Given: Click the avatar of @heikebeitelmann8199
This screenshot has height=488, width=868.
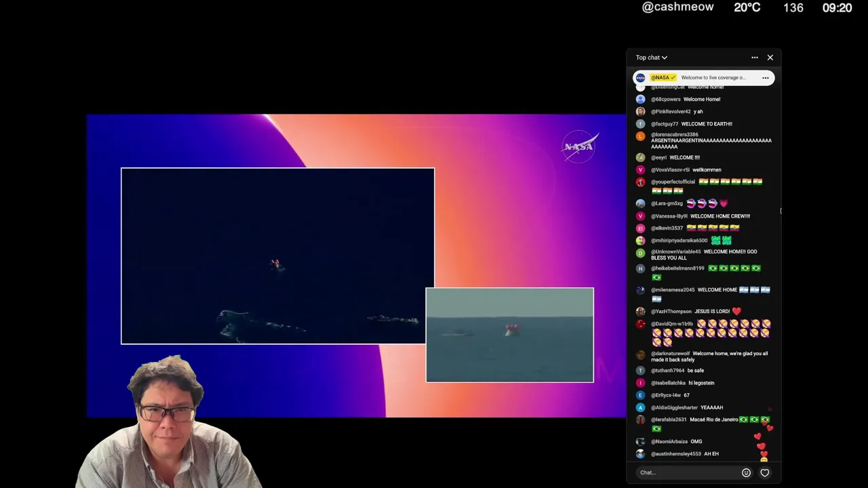Looking at the screenshot, I should tap(640, 268).
